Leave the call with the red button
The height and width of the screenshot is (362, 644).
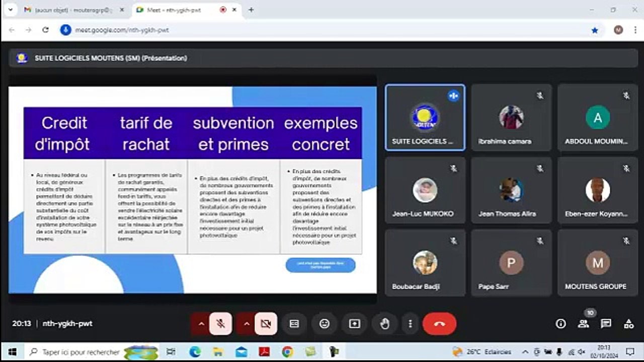click(x=439, y=324)
